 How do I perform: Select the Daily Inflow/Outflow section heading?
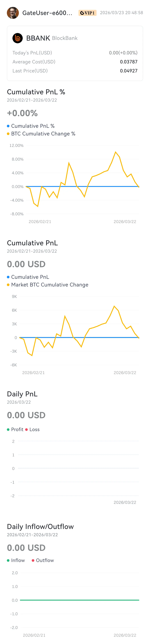pos(40,527)
